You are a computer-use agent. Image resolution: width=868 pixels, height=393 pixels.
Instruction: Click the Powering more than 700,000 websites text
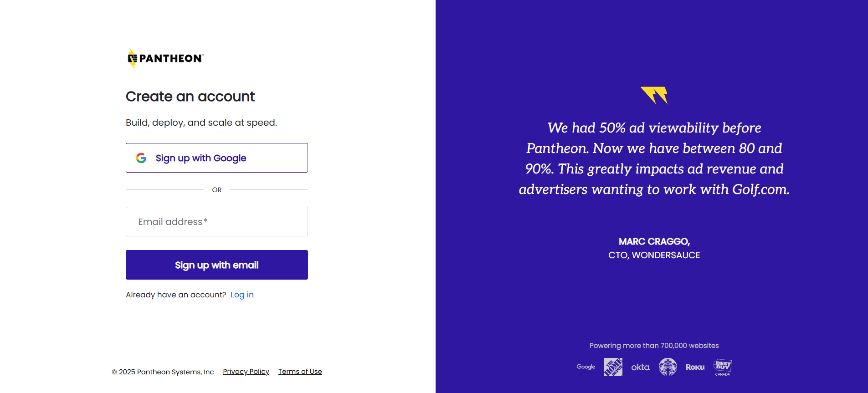654,346
